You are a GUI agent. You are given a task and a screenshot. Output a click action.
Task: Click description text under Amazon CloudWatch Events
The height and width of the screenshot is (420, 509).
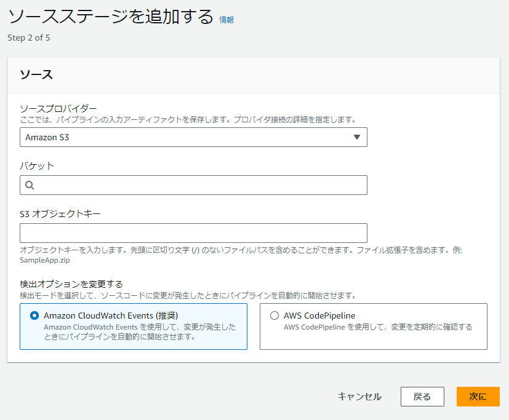(140, 332)
